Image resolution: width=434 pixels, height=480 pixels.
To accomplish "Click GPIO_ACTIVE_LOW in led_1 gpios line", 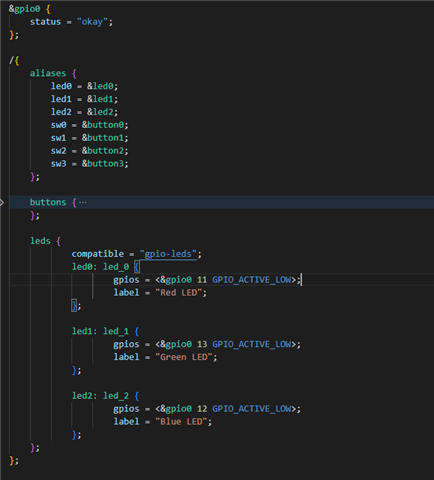I will tap(252, 344).
